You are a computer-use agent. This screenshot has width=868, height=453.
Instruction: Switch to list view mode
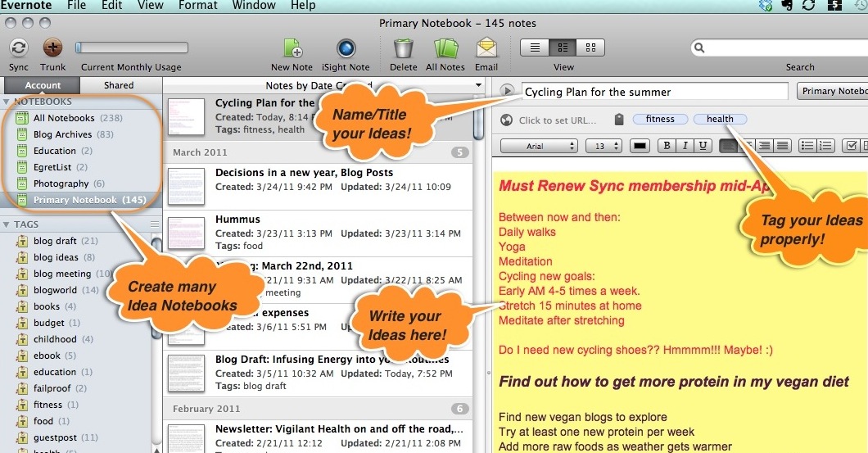pos(535,48)
